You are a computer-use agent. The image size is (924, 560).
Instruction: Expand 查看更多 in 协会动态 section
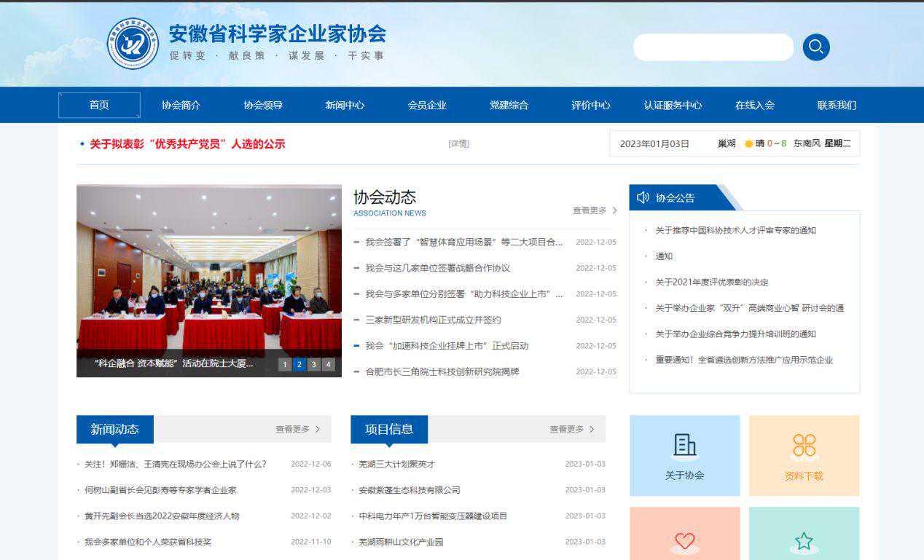click(595, 210)
